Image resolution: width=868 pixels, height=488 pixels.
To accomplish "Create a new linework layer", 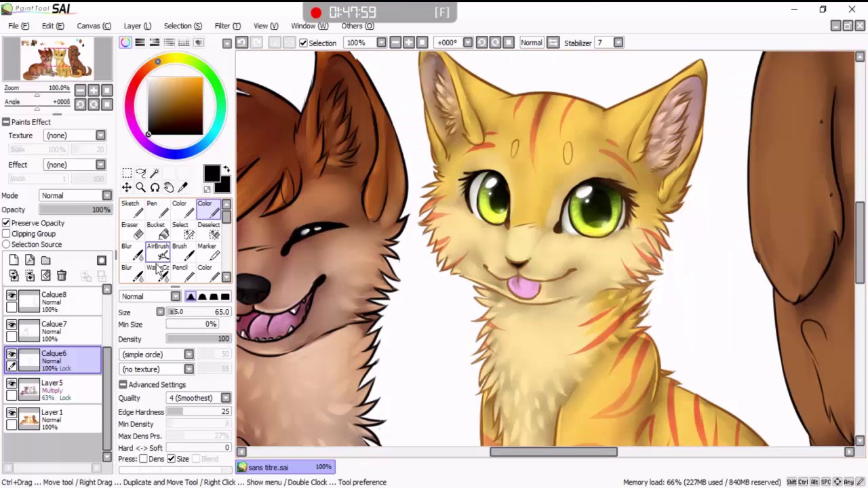I will tap(30, 260).
